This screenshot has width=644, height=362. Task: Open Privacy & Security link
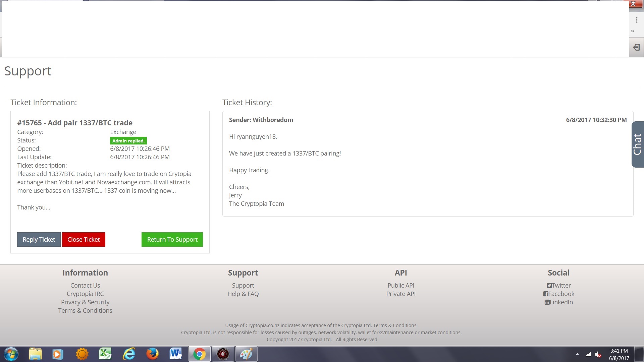85,302
